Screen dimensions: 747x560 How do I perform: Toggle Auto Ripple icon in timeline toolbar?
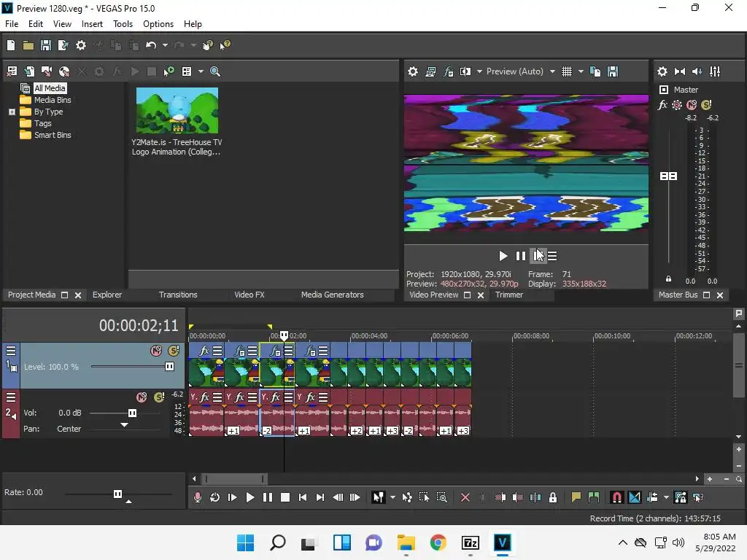click(652, 497)
